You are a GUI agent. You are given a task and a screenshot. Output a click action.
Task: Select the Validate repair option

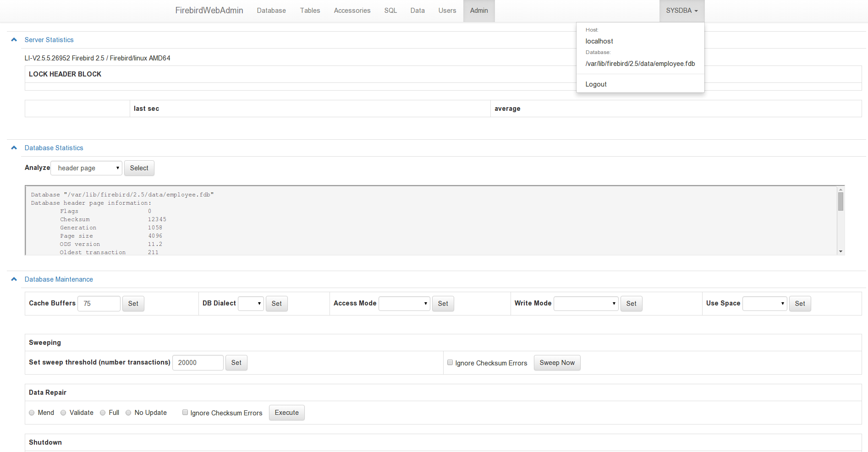click(63, 412)
